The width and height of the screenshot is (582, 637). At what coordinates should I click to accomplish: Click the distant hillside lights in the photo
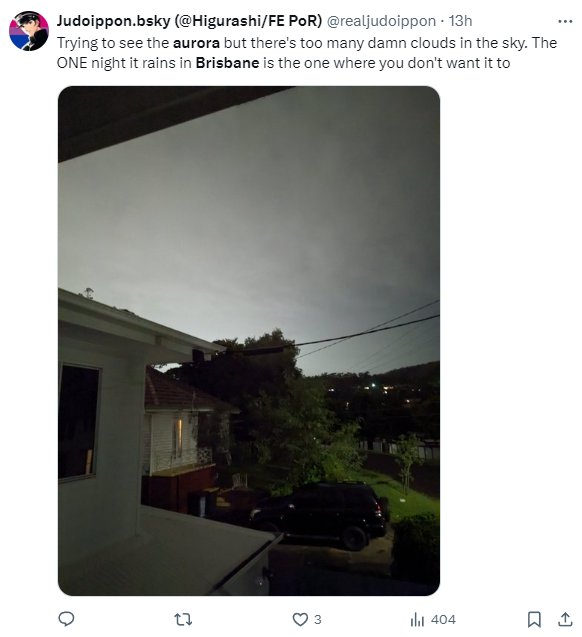click(x=376, y=392)
